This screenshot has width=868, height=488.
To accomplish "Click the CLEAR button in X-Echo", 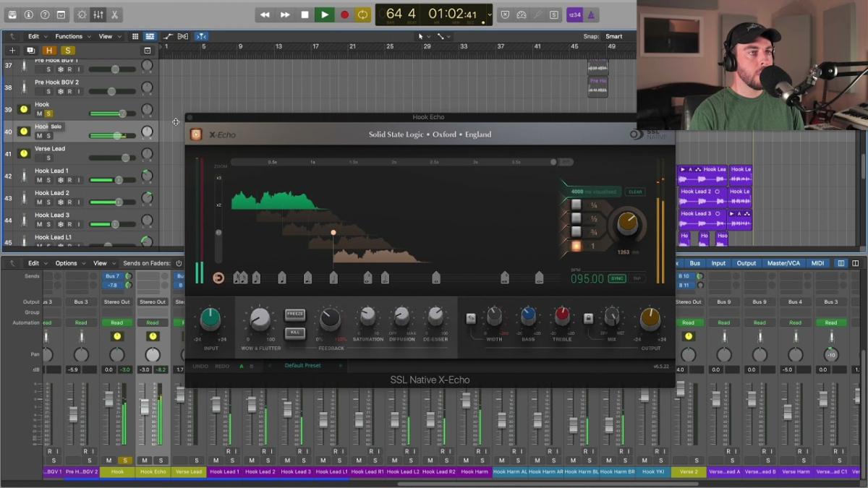I will (635, 192).
